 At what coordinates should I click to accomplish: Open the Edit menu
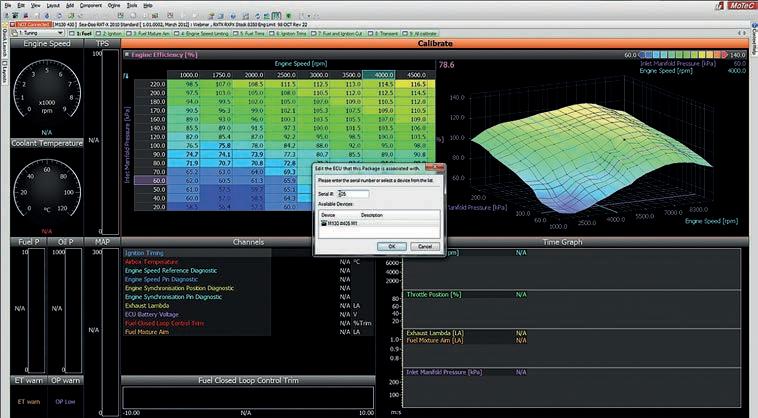pyautogui.click(x=21, y=5)
